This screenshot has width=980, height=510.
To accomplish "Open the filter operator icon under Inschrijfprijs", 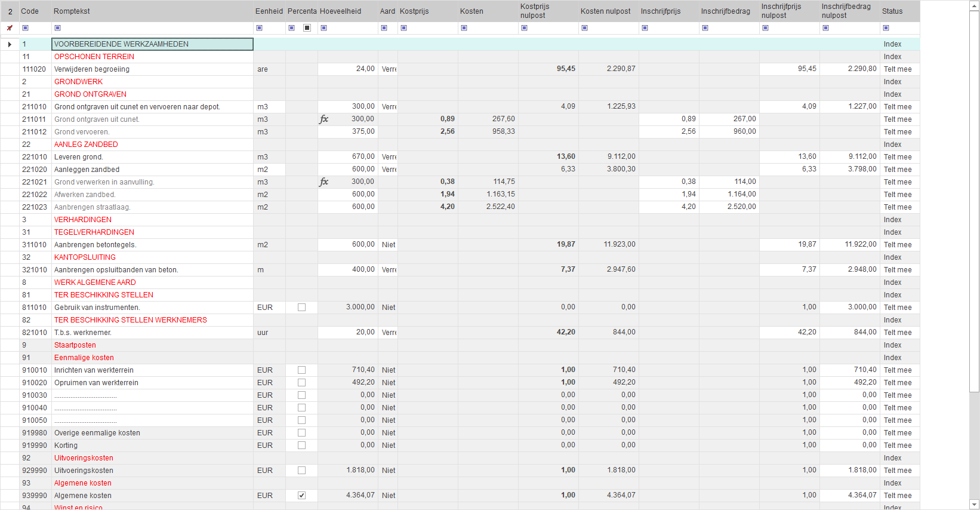I will tap(645, 28).
